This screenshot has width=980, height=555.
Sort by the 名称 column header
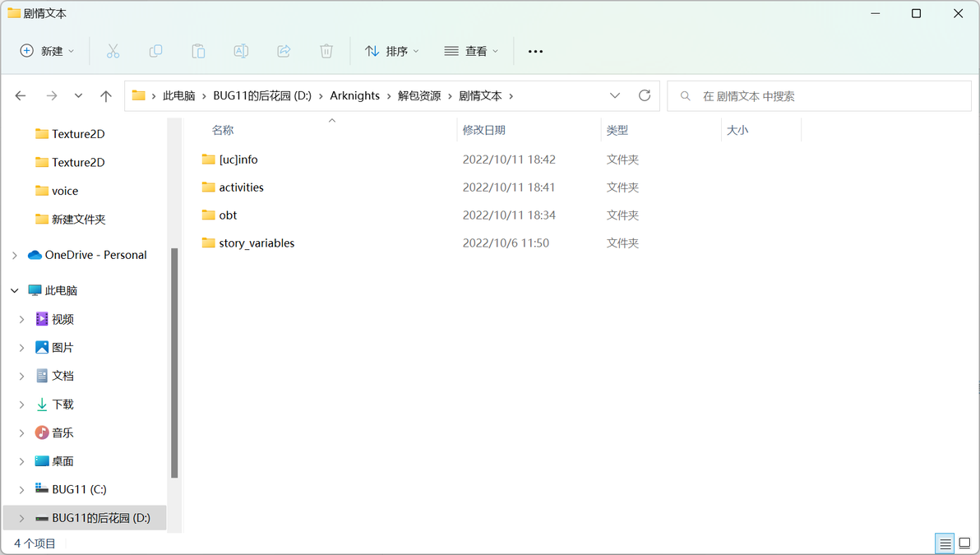[223, 130]
